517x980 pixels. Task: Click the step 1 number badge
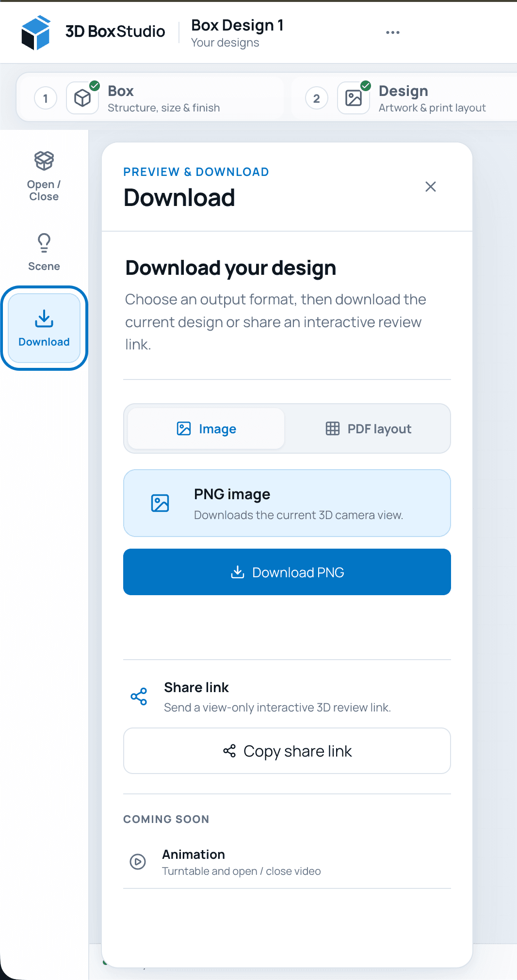tap(46, 98)
